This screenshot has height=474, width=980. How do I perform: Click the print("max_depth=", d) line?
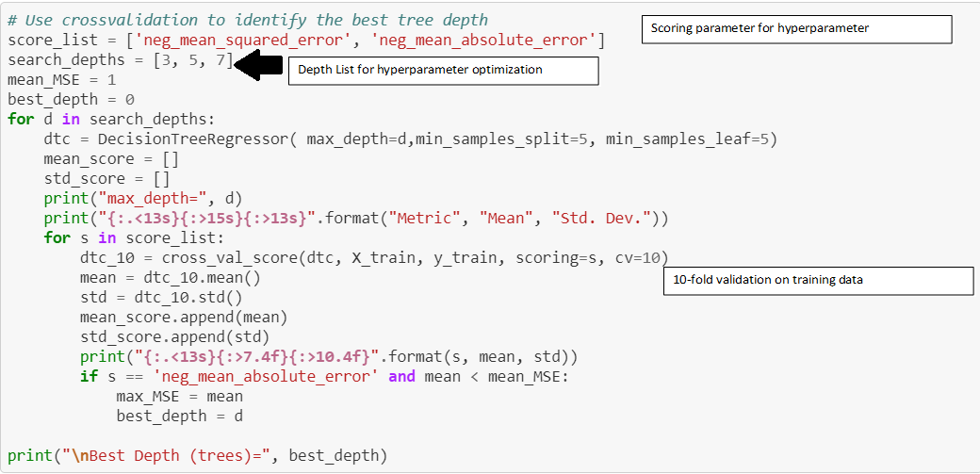point(143,199)
